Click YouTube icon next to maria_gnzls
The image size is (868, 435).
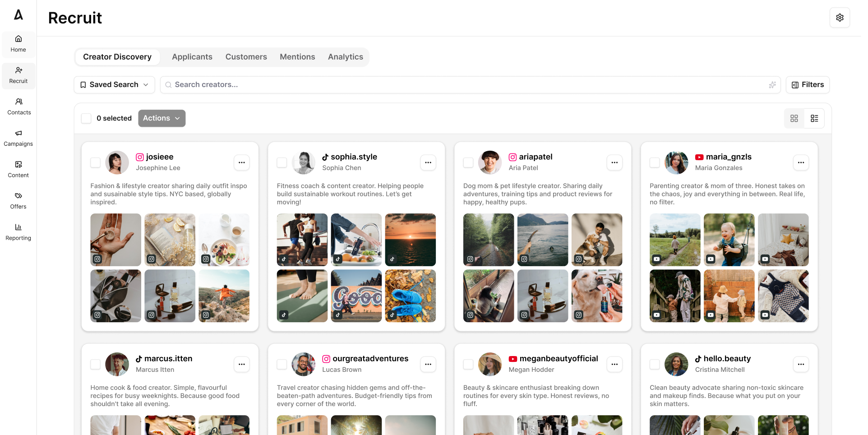coord(699,157)
